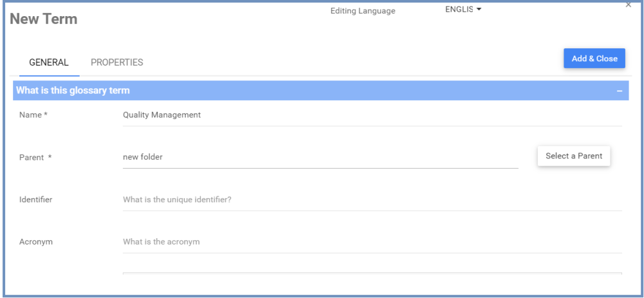Focus the Name field containing Quality Management
This screenshot has width=644, height=298.
pos(372,115)
